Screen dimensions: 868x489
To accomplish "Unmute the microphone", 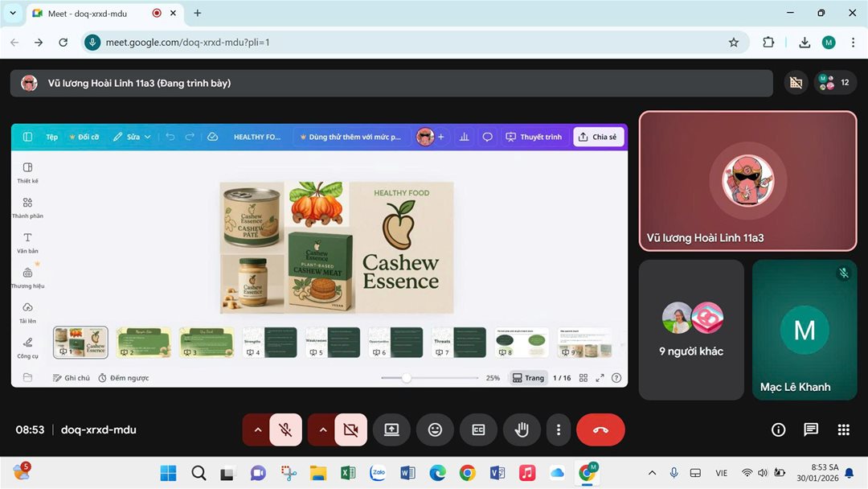I will click(x=285, y=429).
